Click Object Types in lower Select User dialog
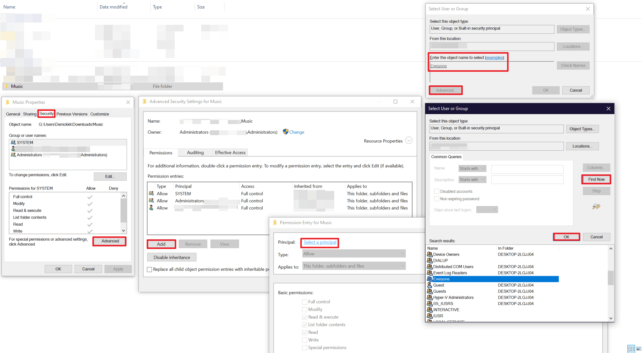 point(582,129)
